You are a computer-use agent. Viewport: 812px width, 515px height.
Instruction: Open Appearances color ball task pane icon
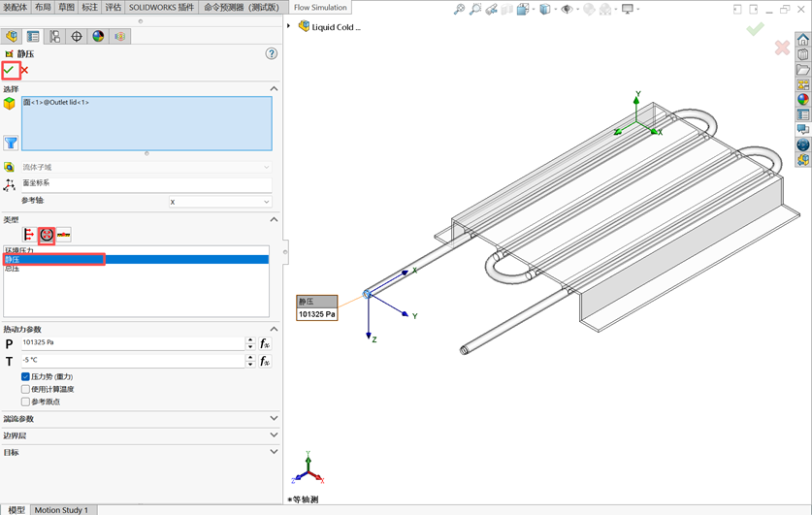(803, 99)
